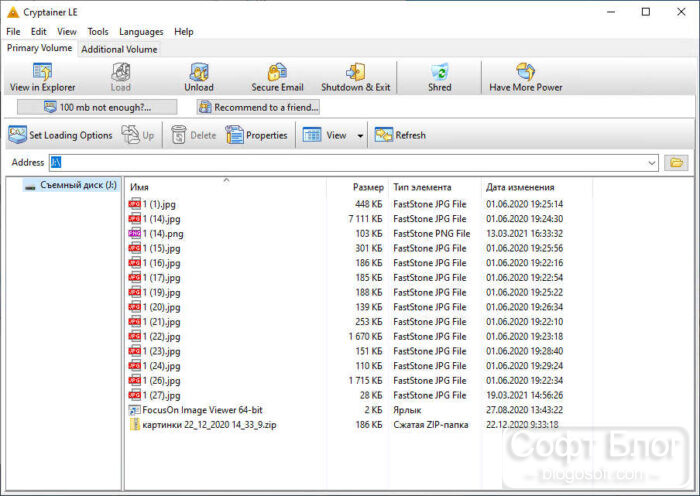
Task: Expand the View dropdown arrow
Action: [360, 135]
